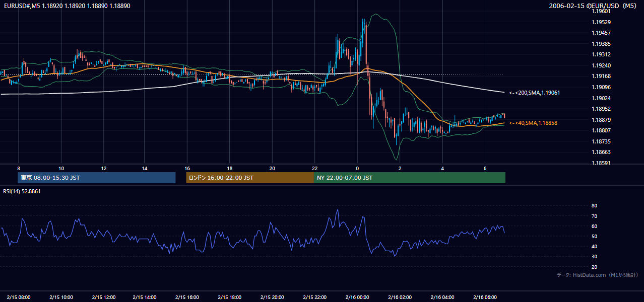Click the 1.19096 price axis label
This screenshot has width=644, height=302.
coord(601,87)
